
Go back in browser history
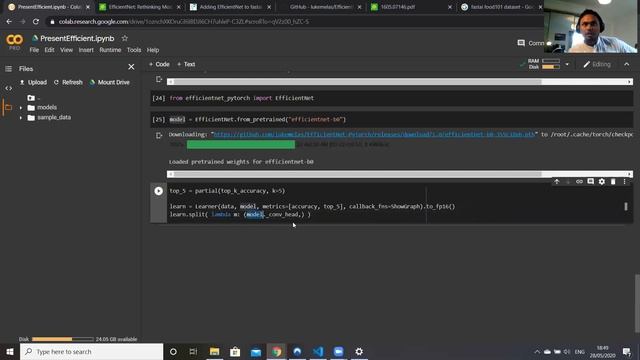(x=9, y=21)
